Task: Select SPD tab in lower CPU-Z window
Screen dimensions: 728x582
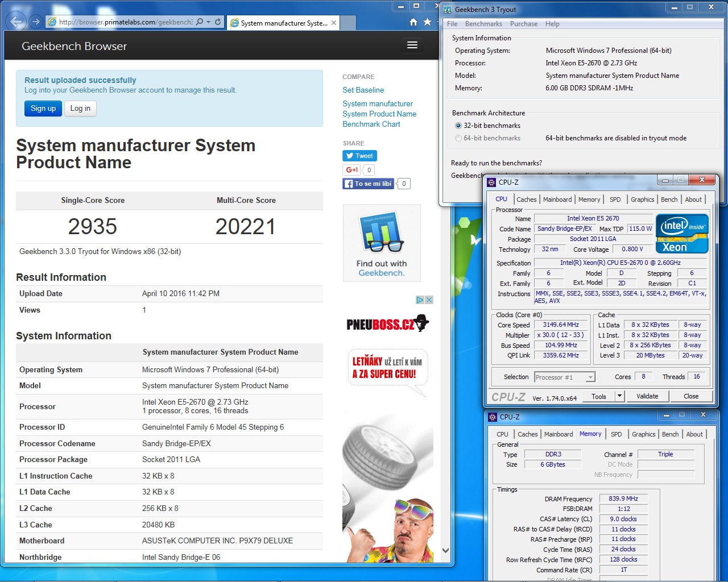Action: click(617, 434)
